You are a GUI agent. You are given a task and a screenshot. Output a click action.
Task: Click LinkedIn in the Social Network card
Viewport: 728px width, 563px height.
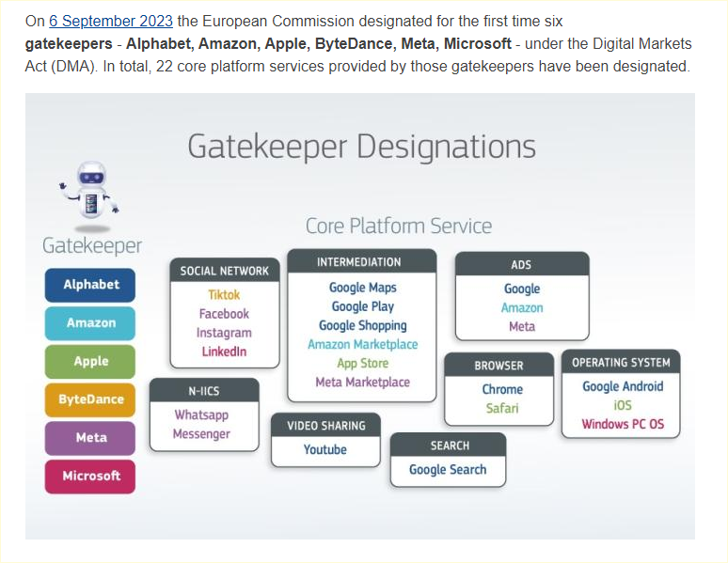224,352
